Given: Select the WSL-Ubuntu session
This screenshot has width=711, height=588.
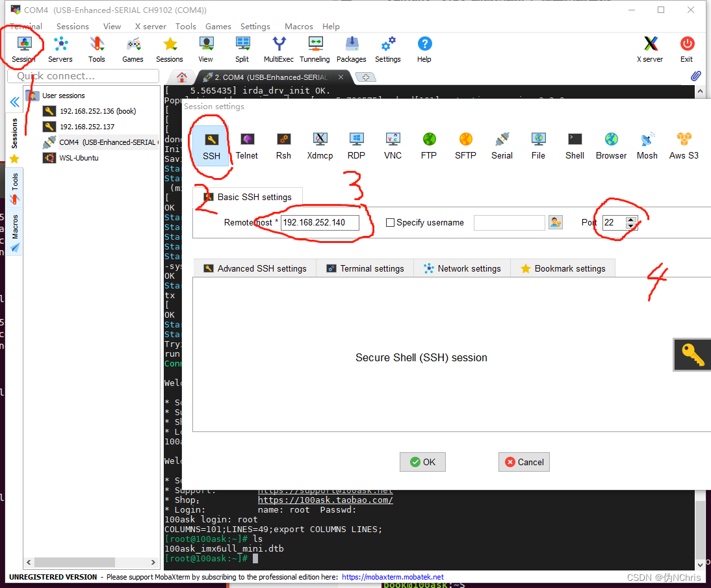Looking at the screenshot, I should point(79,158).
